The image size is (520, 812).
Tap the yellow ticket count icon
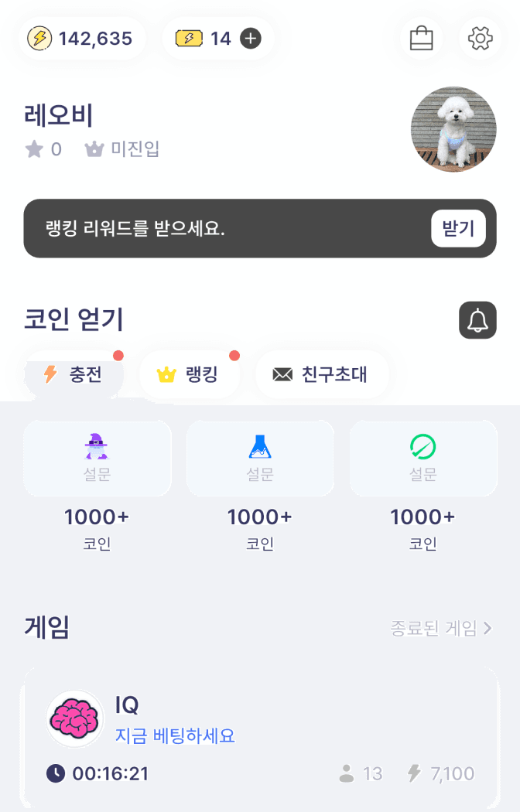(x=188, y=39)
